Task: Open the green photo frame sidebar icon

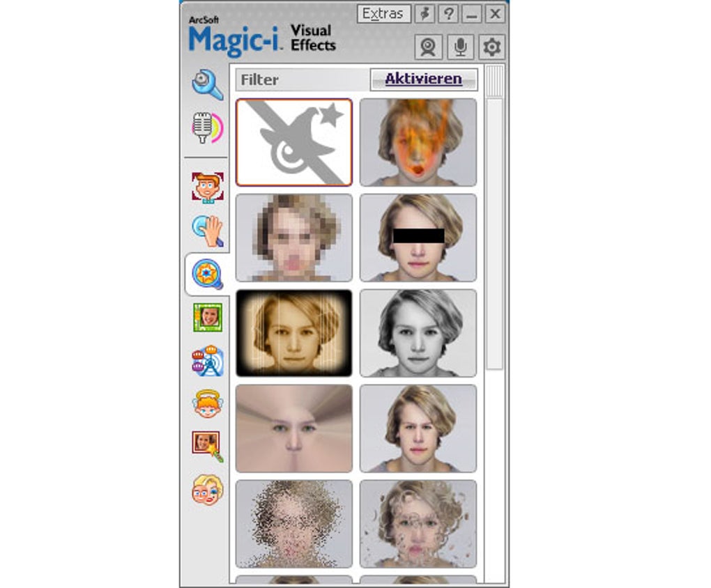Action: tap(206, 318)
